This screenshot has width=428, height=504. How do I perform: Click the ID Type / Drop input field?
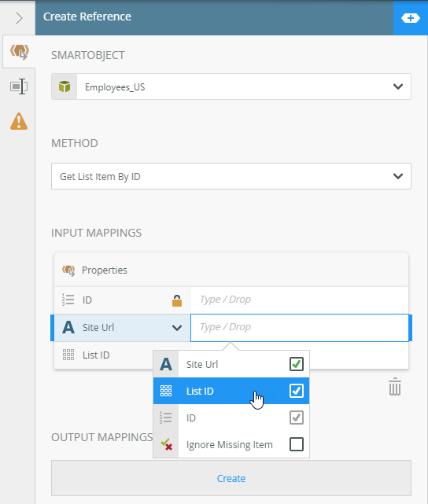click(300, 300)
